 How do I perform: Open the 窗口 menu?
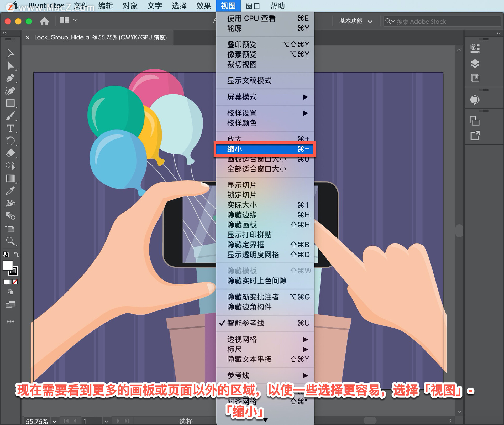coord(252,6)
